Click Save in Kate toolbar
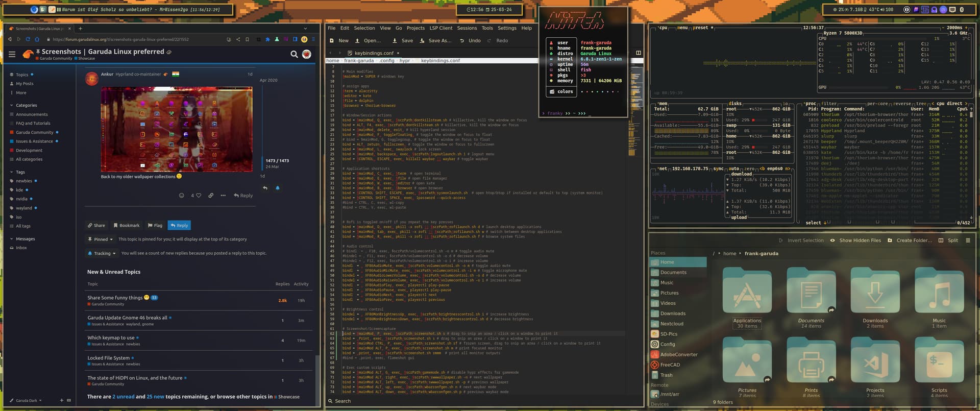The image size is (980, 411). pyautogui.click(x=403, y=41)
